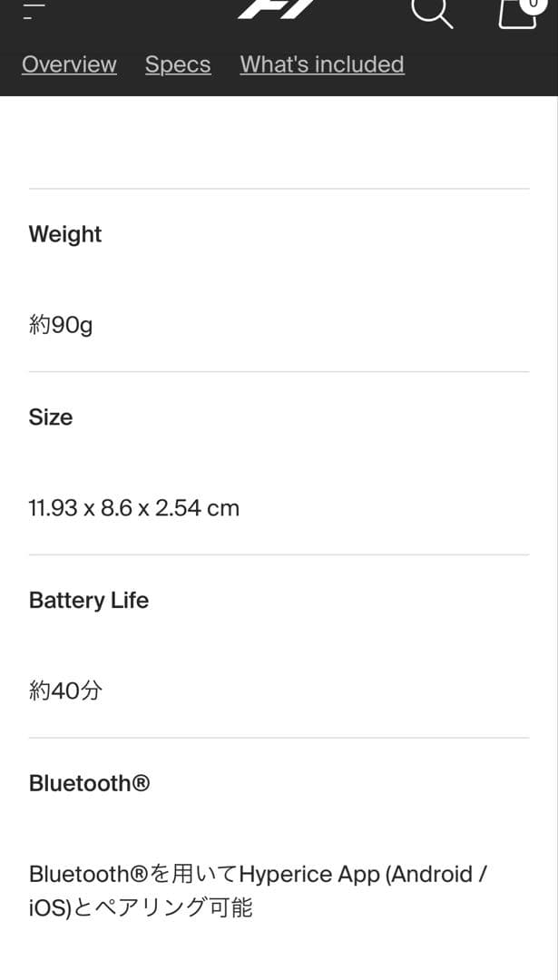The image size is (558, 980).
Task: Select the 11.93 x 8.6 x 2.54 cm dimensions
Action: (134, 508)
